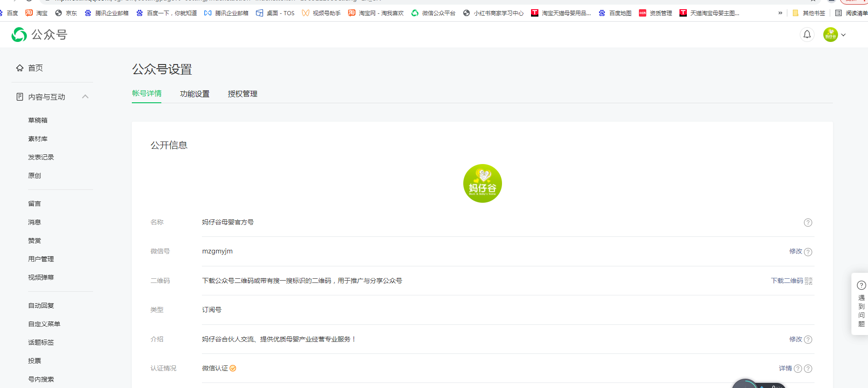Screen dimensions: 868x388
Task: Open 话题标签 in sidebar
Action: (x=41, y=342)
